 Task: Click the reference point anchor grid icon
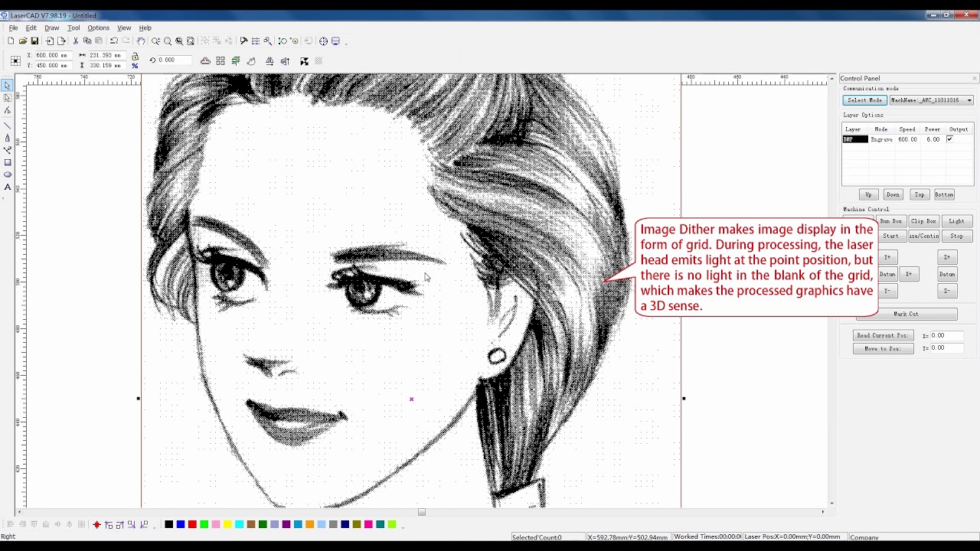click(x=15, y=60)
